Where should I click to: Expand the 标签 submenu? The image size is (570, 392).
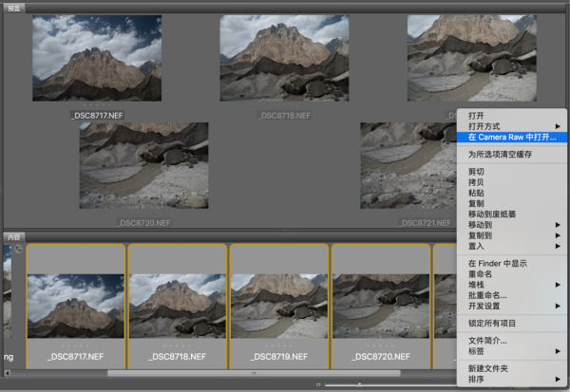tap(511, 351)
